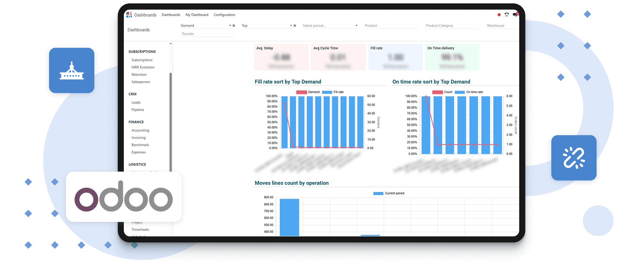Click the Dashboards app icon in the header
Screen dimensions: 644x265
129,15
